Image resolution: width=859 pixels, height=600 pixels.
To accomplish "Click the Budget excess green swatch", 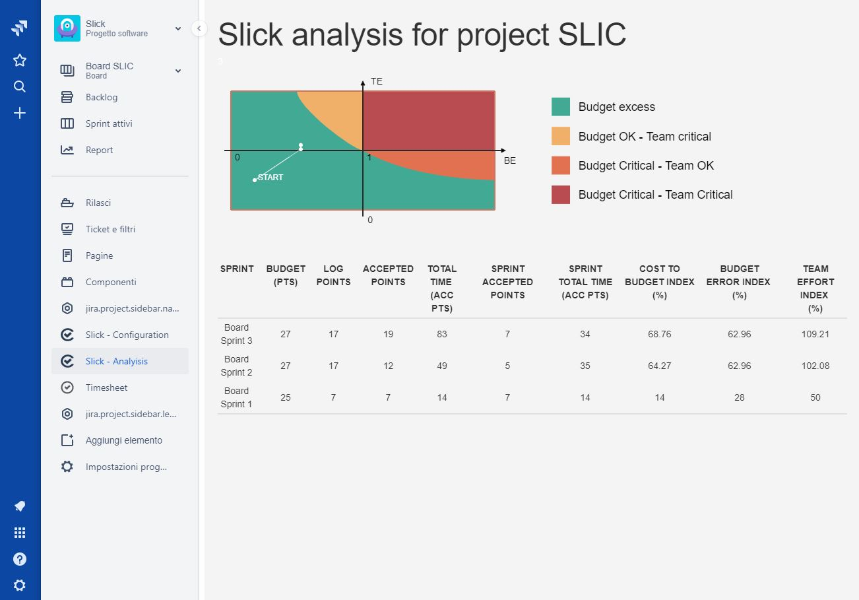I will point(561,107).
